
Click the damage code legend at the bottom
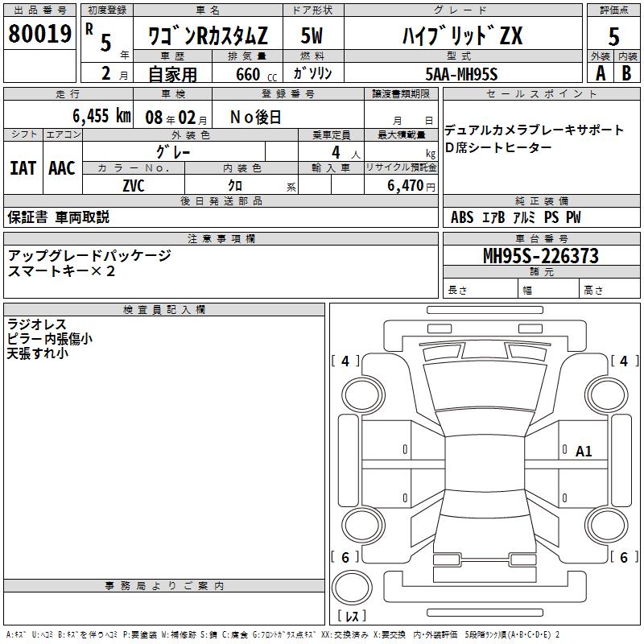[x=283, y=635]
